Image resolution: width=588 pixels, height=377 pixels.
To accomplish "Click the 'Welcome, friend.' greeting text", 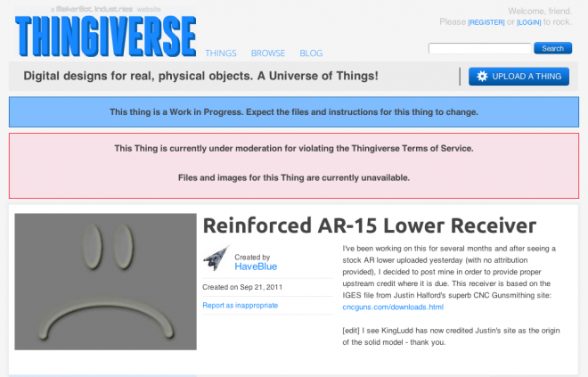I will click(x=540, y=12).
